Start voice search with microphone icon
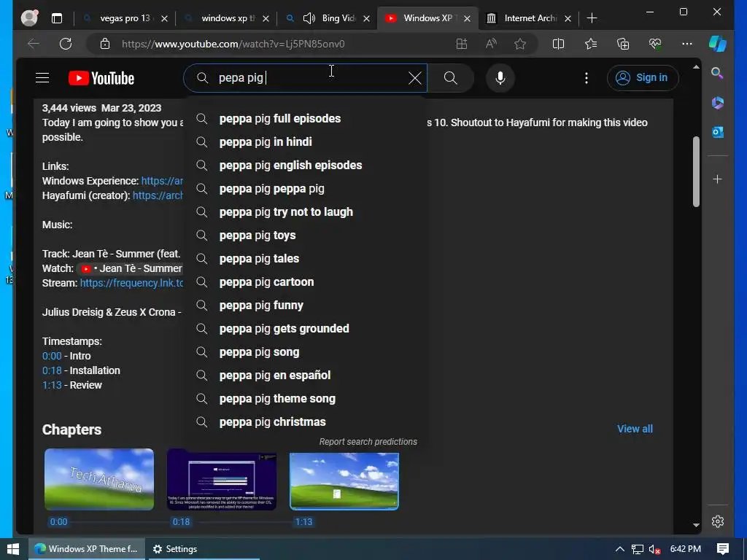Image resolution: width=747 pixels, height=560 pixels. coord(500,78)
